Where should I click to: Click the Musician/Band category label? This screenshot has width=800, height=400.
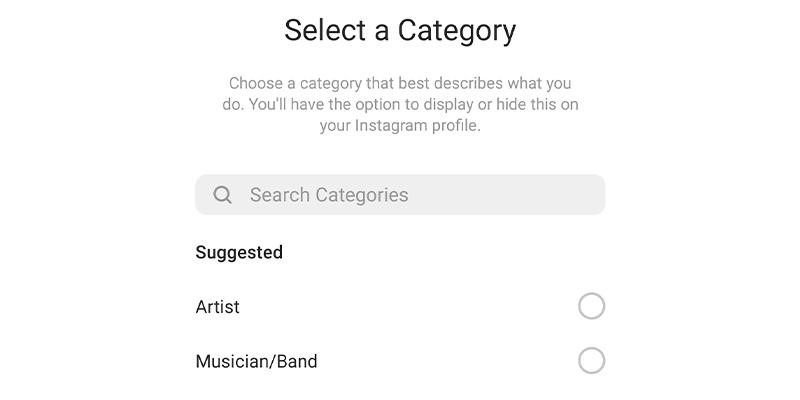[256, 361]
